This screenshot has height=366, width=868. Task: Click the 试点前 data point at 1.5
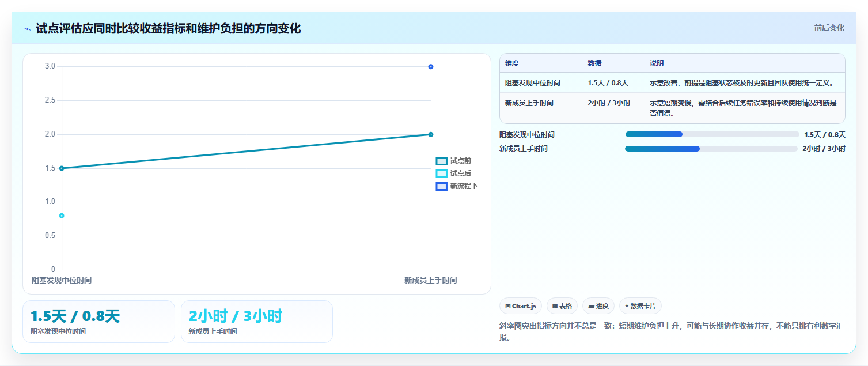coord(62,168)
